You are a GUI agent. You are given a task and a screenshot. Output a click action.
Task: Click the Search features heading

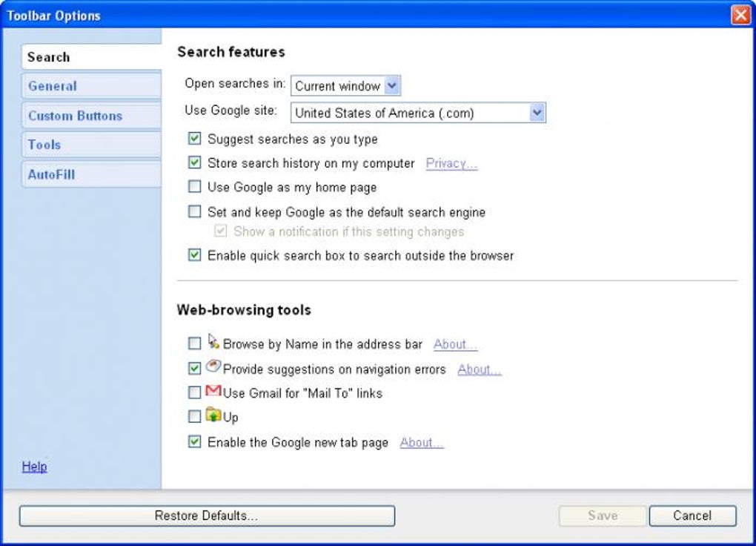pyautogui.click(x=231, y=52)
